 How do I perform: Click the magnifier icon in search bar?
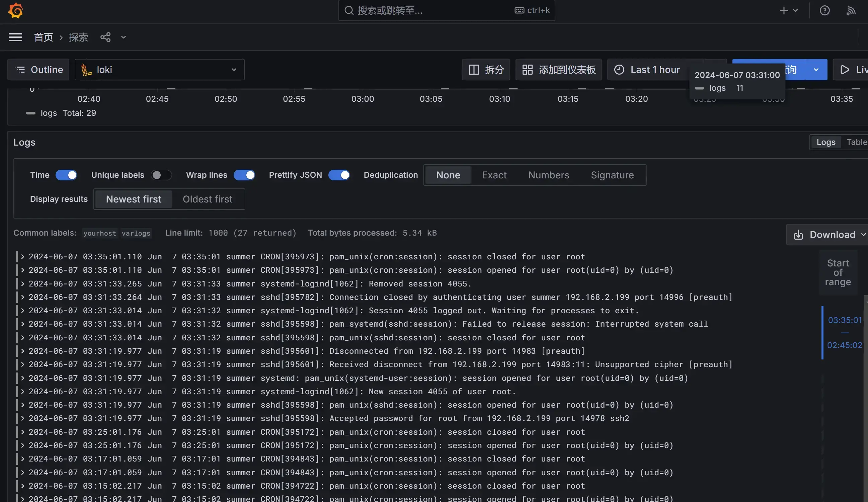pos(349,10)
